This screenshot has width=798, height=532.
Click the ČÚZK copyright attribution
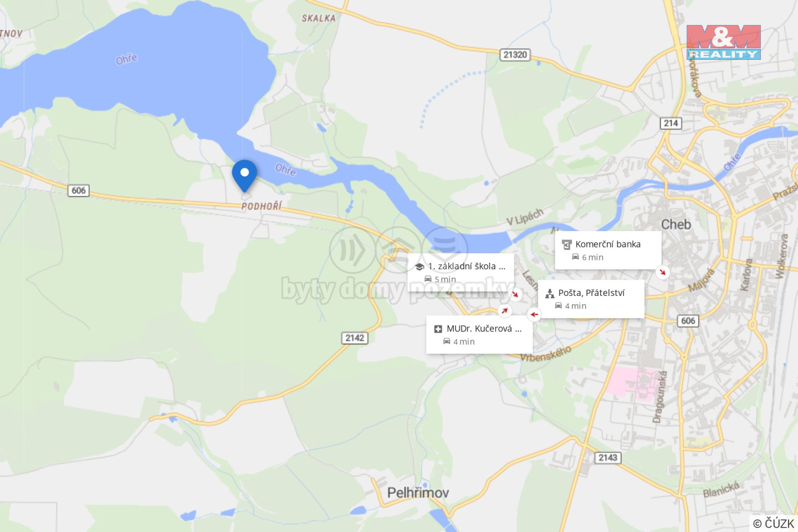click(x=774, y=523)
